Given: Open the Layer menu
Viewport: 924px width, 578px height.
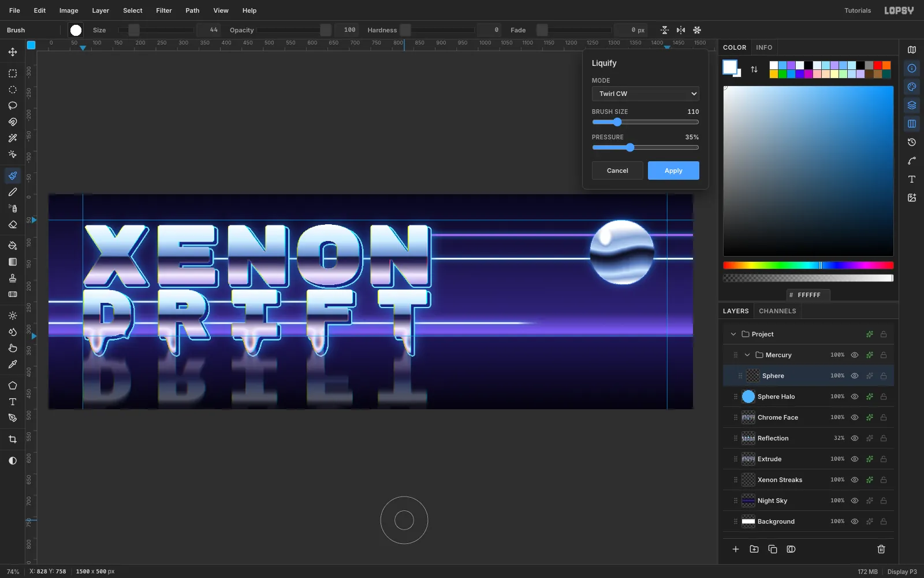Looking at the screenshot, I should tap(100, 10).
